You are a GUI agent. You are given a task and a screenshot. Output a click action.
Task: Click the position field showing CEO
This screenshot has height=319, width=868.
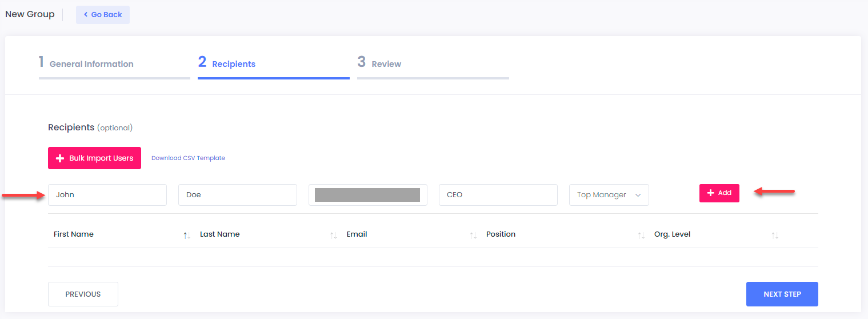(x=498, y=195)
